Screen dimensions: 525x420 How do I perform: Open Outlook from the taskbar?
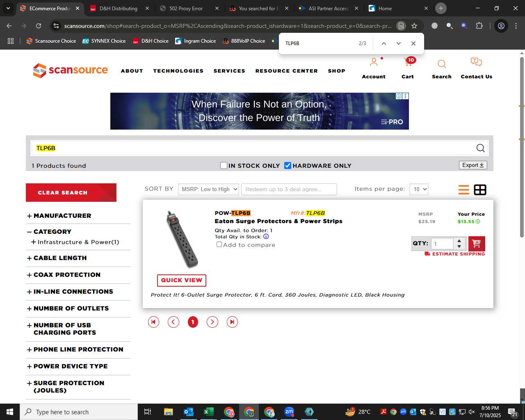coord(189,412)
